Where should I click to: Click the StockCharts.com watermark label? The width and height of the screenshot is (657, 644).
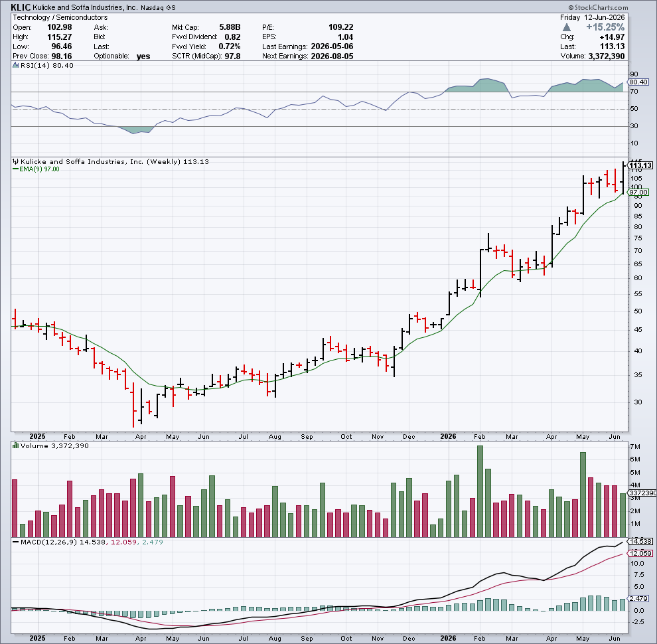tap(598, 7)
